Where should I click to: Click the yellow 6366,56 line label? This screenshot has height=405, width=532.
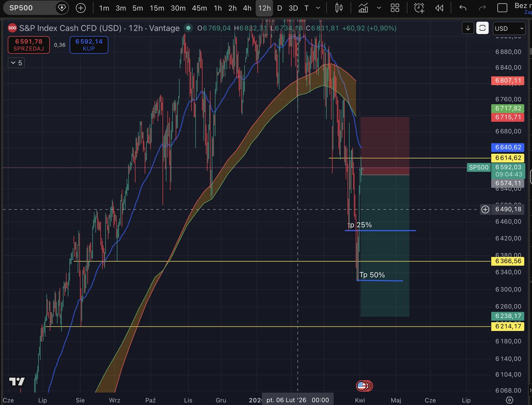point(509,261)
